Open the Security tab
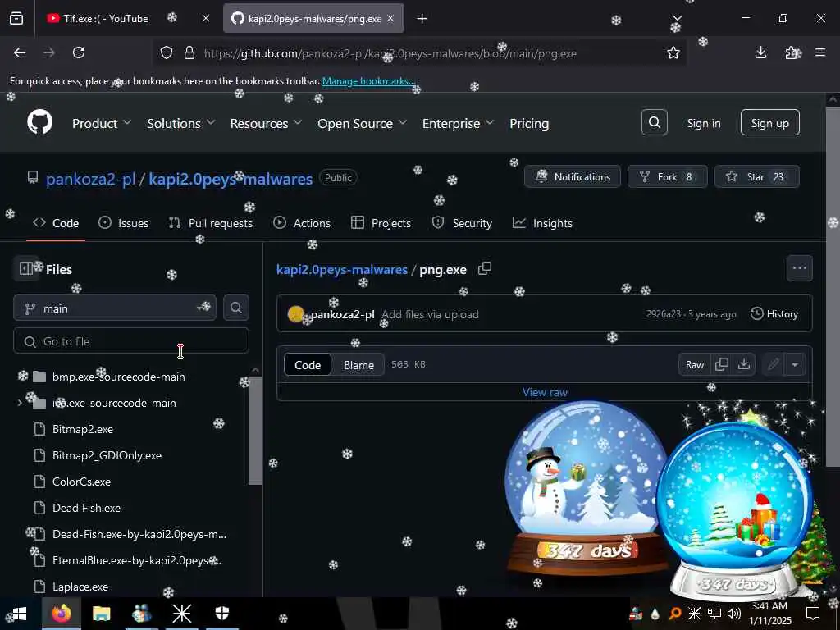Image resolution: width=840 pixels, height=630 pixels. point(462,223)
